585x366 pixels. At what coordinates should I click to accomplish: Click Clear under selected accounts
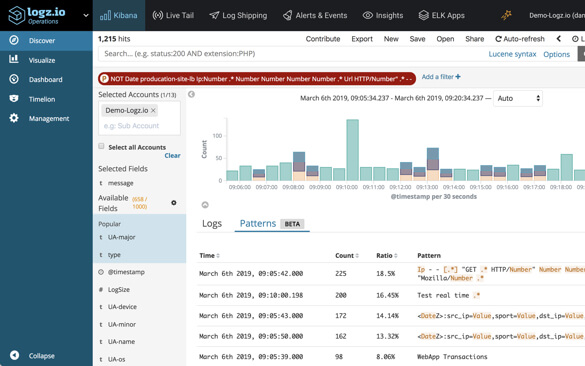coord(172,156)
